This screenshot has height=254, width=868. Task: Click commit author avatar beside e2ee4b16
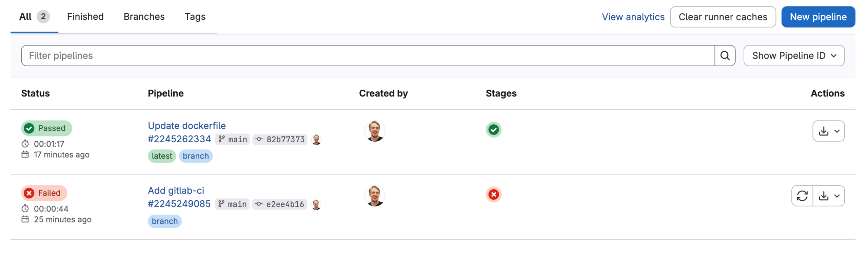[x=316, y=204]
